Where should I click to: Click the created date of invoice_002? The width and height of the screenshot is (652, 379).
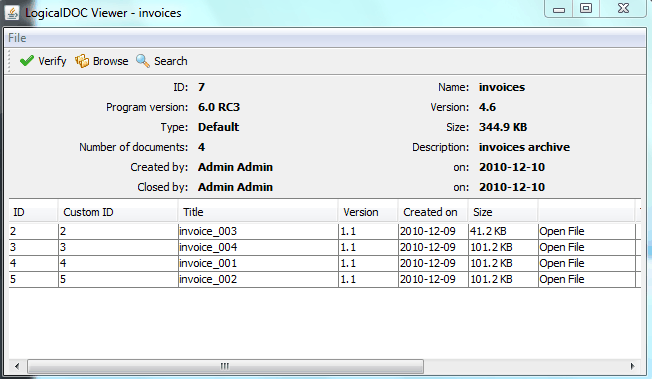[433, 279]
